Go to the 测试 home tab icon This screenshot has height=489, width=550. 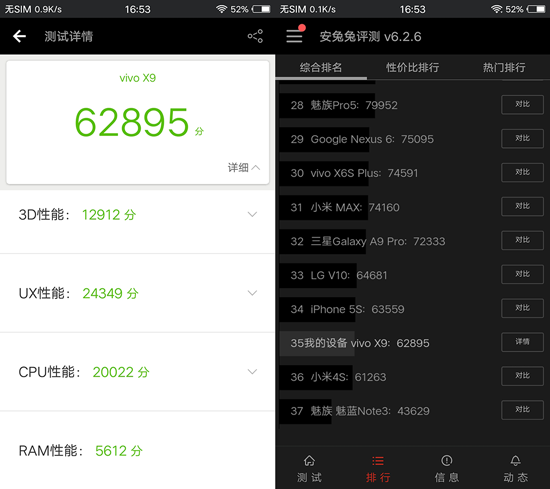point(309,461)
